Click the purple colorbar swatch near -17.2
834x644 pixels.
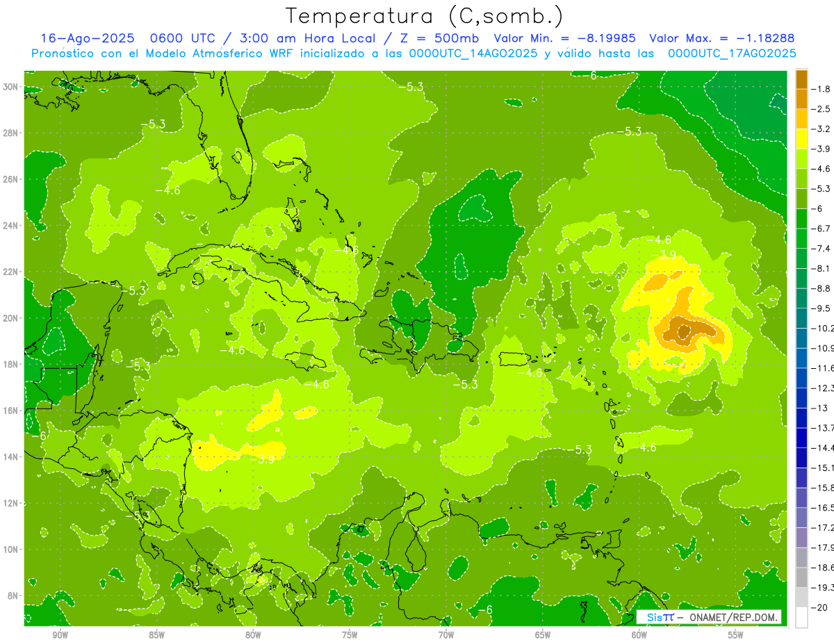801,538
